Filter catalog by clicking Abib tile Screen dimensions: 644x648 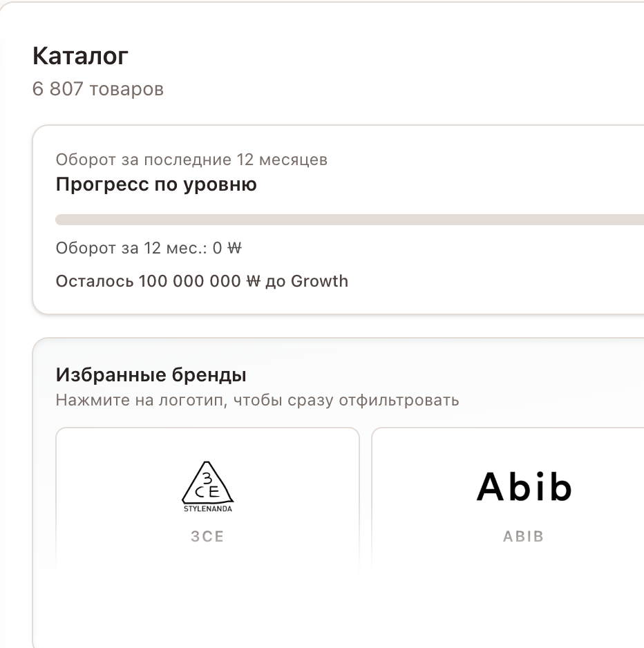(x=524, y=497)
